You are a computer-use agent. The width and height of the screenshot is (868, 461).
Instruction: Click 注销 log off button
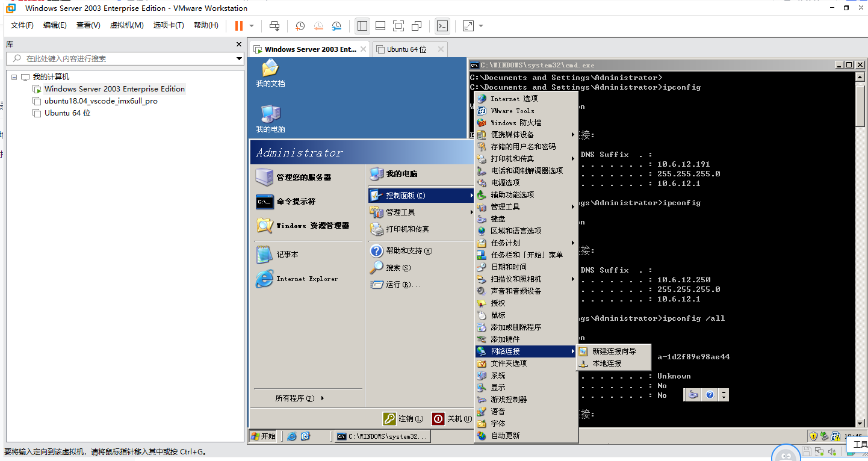pos(404,419)
